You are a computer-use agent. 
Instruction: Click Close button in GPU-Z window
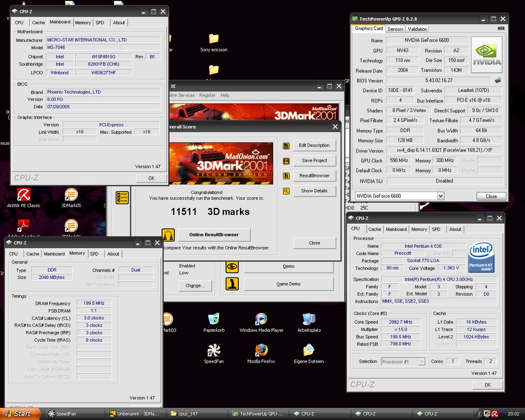tap(491, 196)
